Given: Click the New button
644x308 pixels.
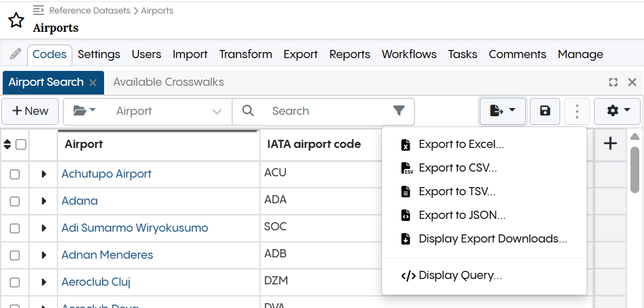Looking at the screenshot, I should pyautogui.click(x=30, y=111).
